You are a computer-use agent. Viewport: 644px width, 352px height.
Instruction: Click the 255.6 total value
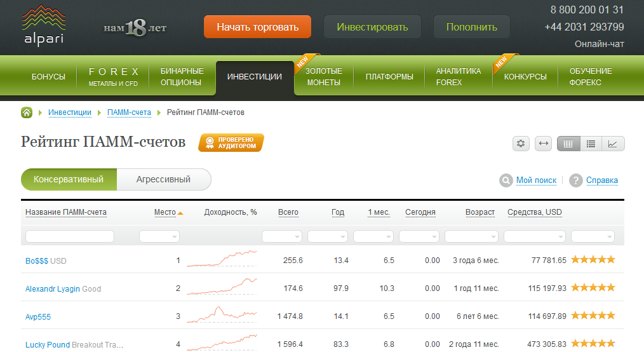pyautogui.click(x=293, y=261)
